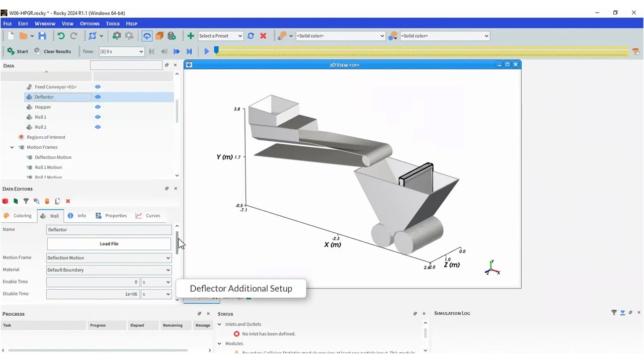The image size is (644, 362).
Task: Click the Start simulation button
Action: [18, 51]
